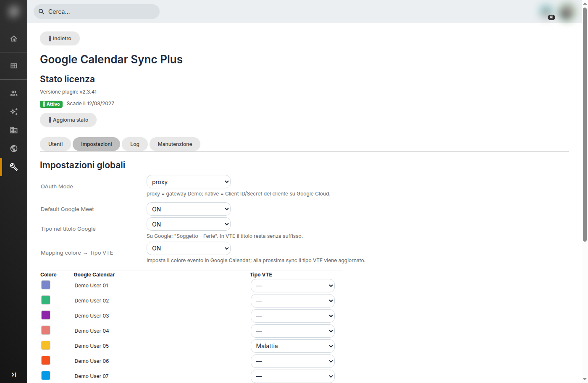Click the globe icon in the sidebar
Viewport: 588px width, 383px height.
coord(14,149)
